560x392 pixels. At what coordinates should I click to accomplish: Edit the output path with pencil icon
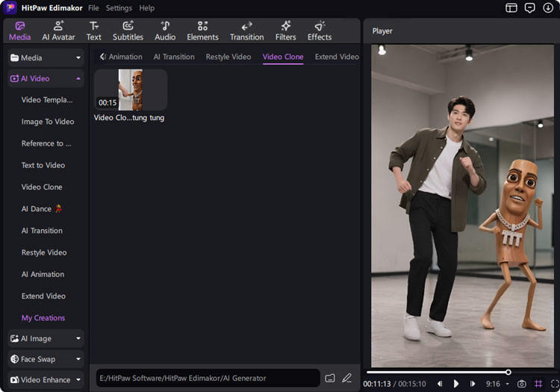(346, 378)
